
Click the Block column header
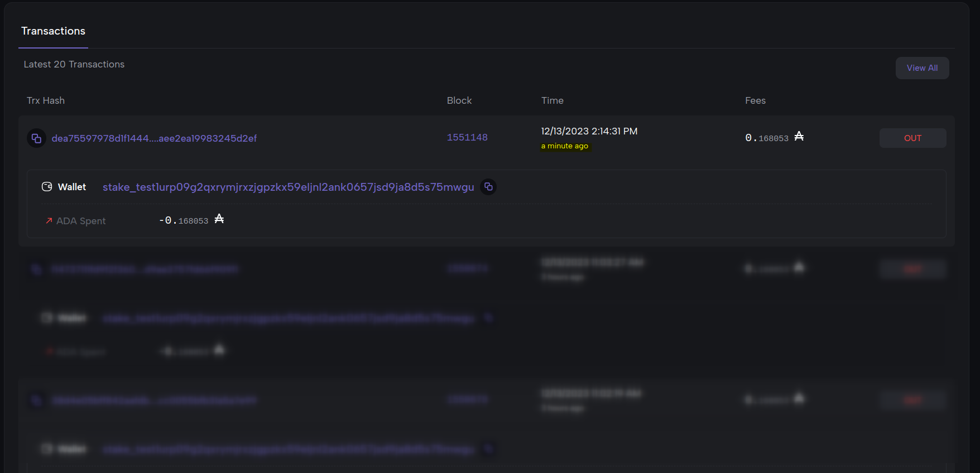click(459, 100)
